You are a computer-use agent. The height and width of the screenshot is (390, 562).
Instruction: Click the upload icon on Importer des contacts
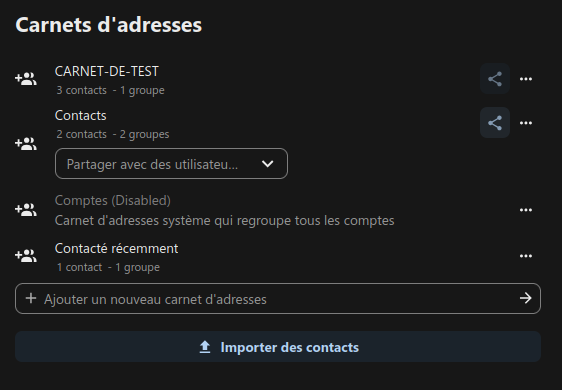(205, 347)
